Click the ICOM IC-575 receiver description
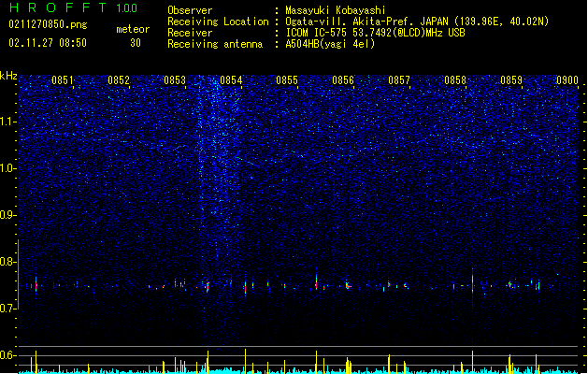 click(375, 33)
